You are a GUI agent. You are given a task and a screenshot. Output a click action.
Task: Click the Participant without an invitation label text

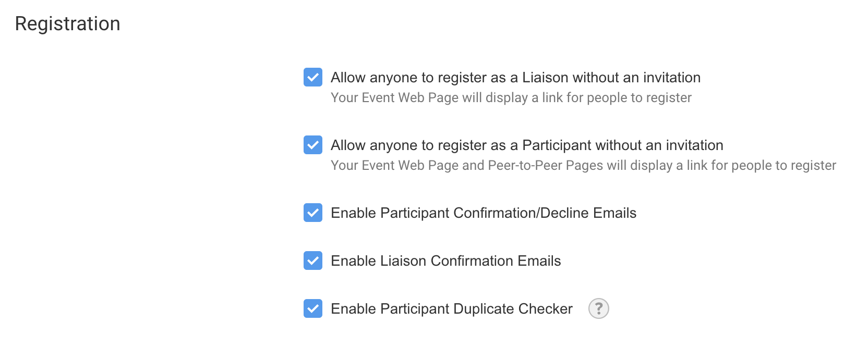[x=527, y=145]
